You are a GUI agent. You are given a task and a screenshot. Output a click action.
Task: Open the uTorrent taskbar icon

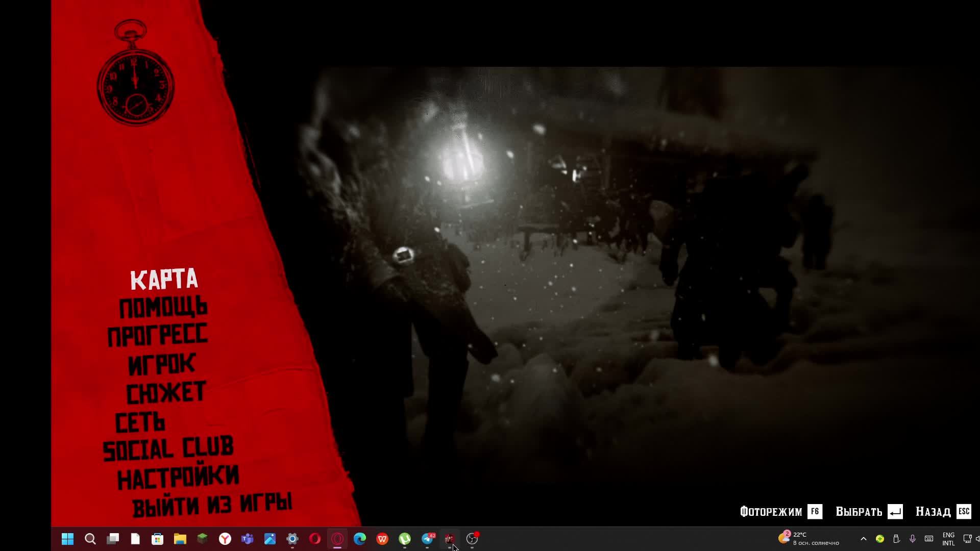(x=405, y=539)
